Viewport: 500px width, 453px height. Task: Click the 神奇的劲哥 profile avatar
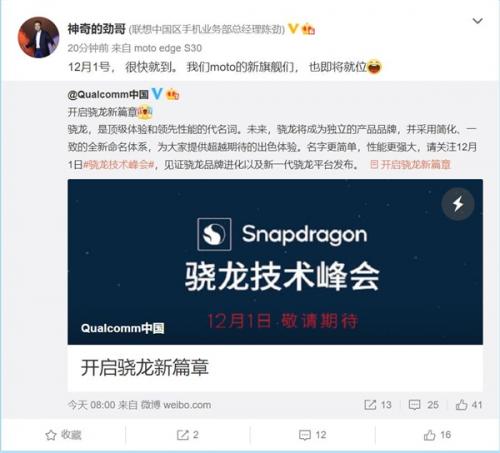pos(38,37)
